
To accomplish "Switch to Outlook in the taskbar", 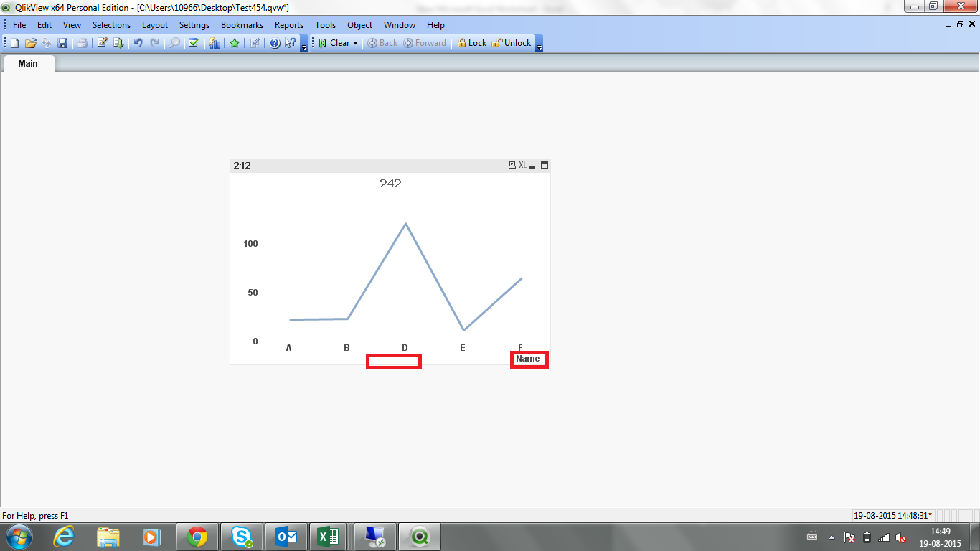I will [286, 537].
